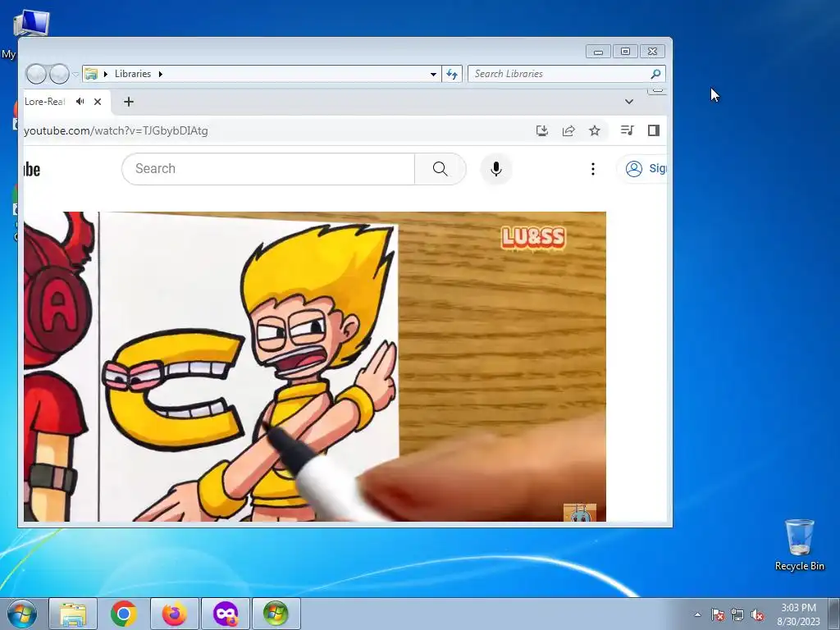The width and height of the screenshot is (840, 630).
Task: Open the YouTube three-dot settings menu
Action: pos(592,169)
